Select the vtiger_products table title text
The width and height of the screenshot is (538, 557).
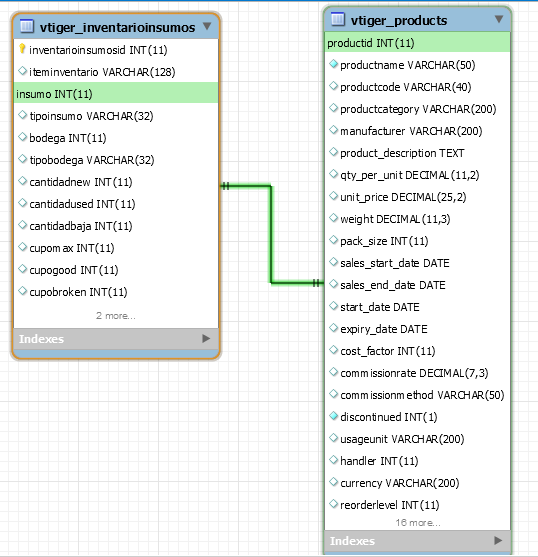[399, 20]
